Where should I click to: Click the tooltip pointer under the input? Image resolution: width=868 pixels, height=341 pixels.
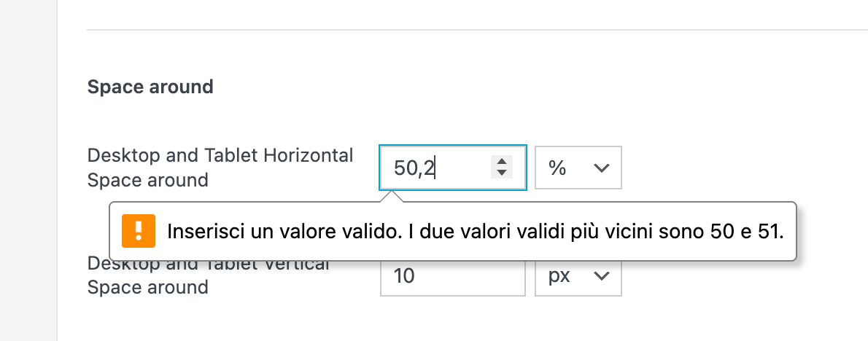point(392,197)
